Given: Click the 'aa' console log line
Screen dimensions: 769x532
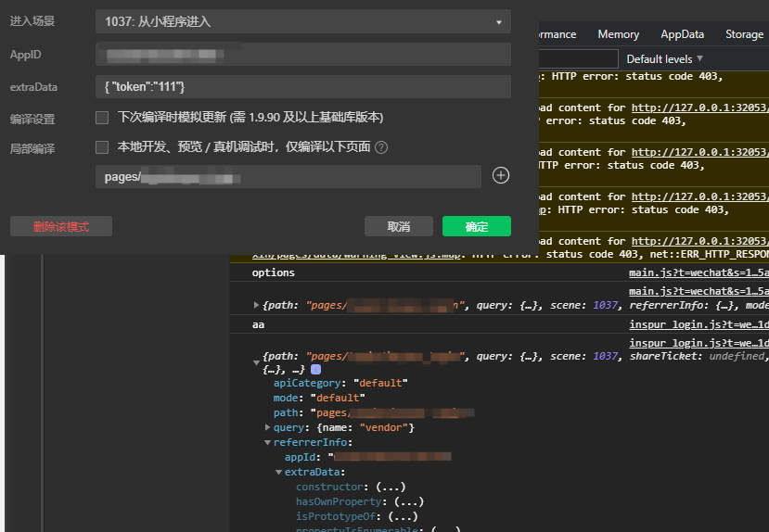Looking at the screenshot, I should 258,324.
